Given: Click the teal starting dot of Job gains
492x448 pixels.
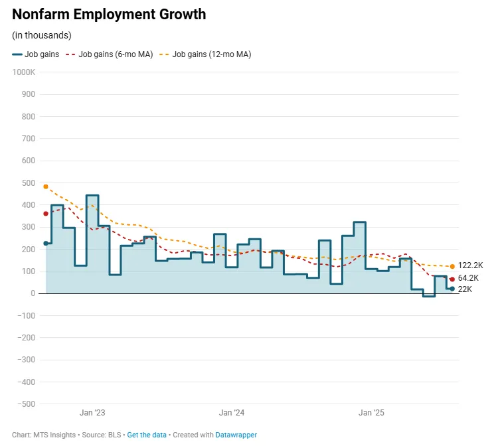Looking at the screenshot, I should 46,244.
